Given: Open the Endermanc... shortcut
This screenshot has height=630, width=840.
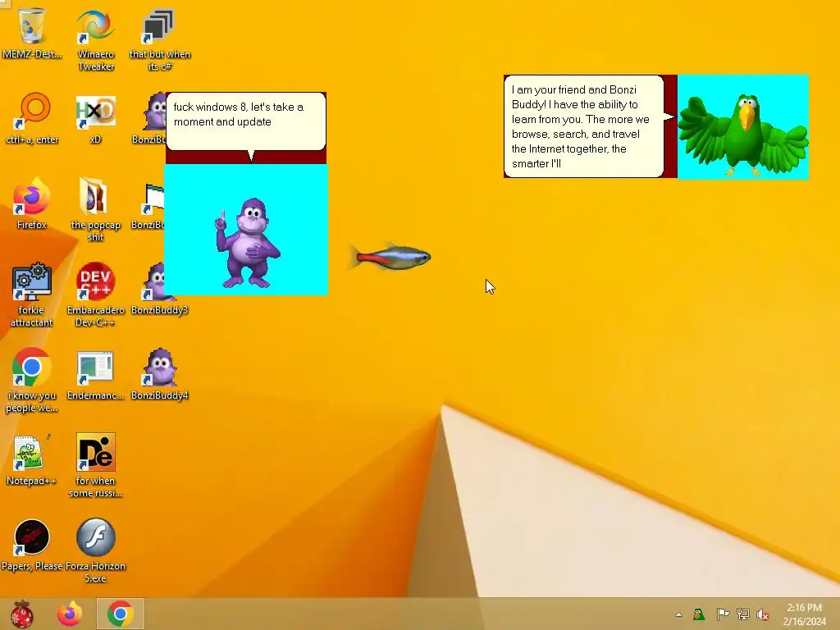Looking at the screenshot, I should [95, 374].
